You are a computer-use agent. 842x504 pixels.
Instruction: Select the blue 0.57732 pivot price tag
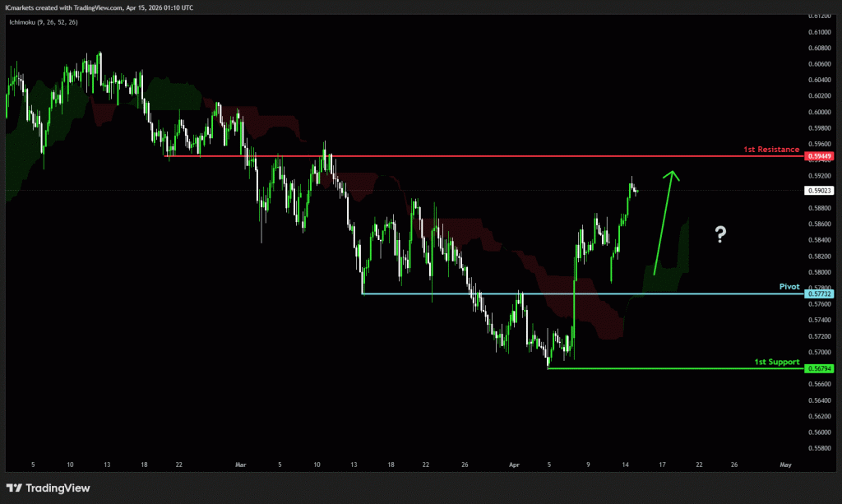820,294
